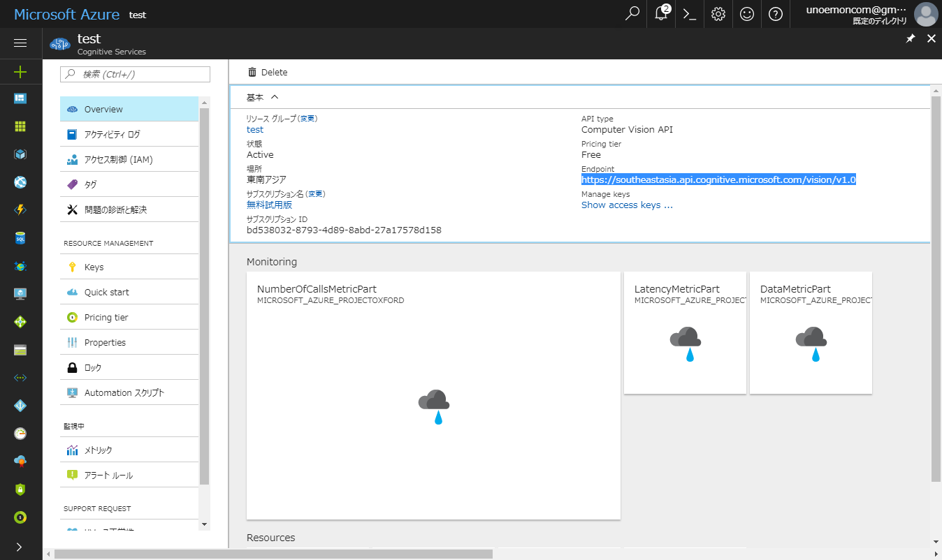The height and width of the screenshot is (560, 942).
Task: Create a new resource with the plus icon
Action: pyautogui.click(x=20, y=72)
